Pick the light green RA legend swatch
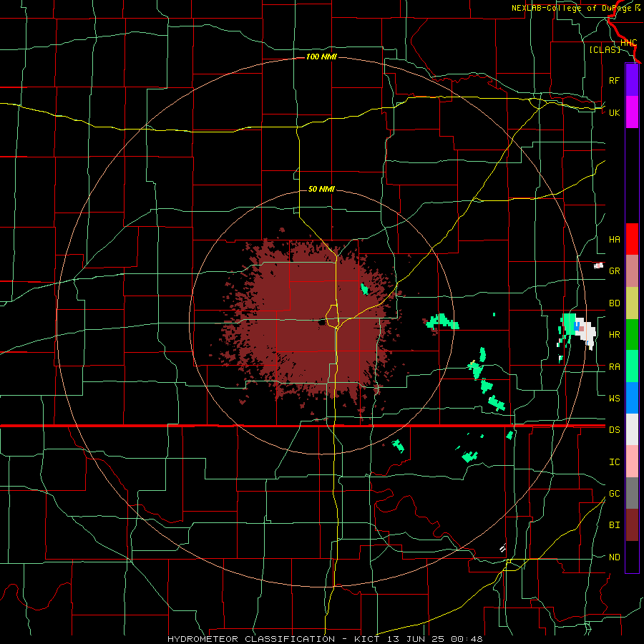Screen dimensions: 644x644 [632, 366]
